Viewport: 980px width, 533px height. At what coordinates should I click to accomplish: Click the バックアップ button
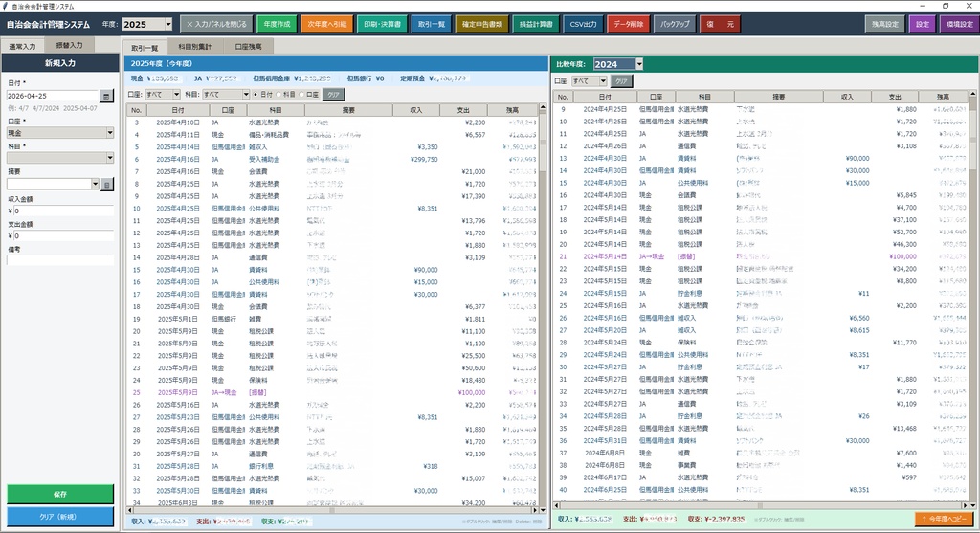click(675, 24)
